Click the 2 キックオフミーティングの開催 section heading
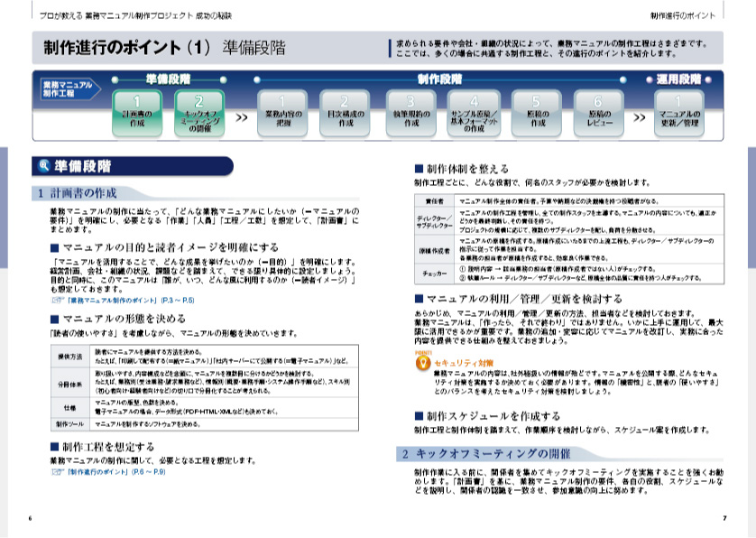 pos(487,453)
